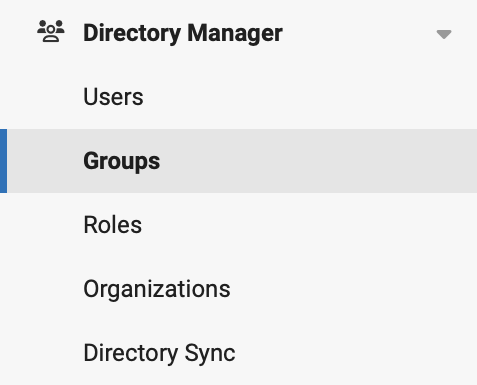Click the blue active indicator beside Groups
This screenshot has height=385, width=477.
coord(3,161)
